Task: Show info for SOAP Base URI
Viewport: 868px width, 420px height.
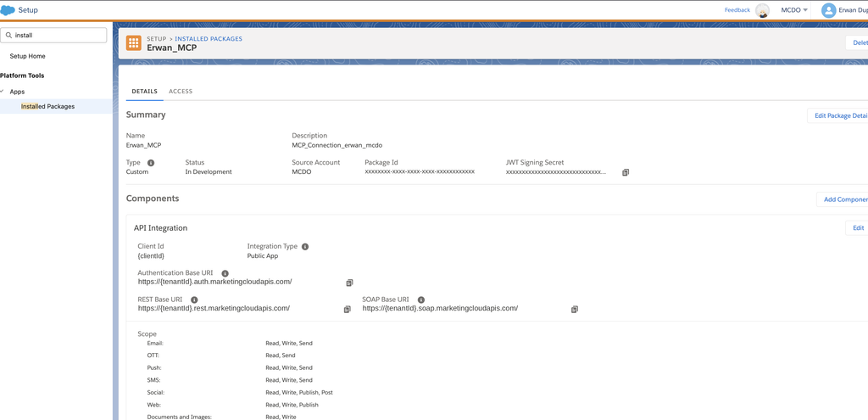Action: point(420,300)
